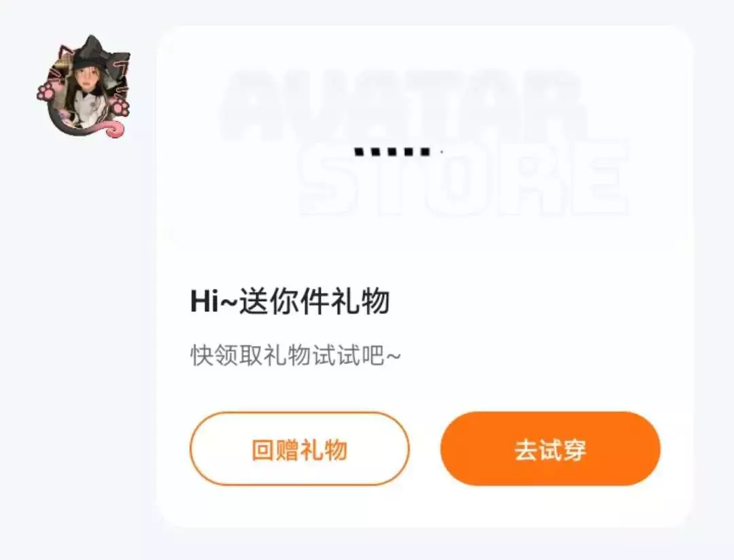Click the orange 去试穿 button
The width and height of the screenshot is (734, 560).
coord(550,449)
